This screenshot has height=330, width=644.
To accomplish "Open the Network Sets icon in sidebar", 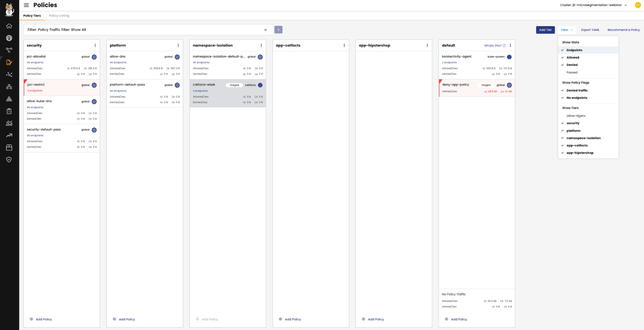I will pyautogui.click(x=9, y=87).
